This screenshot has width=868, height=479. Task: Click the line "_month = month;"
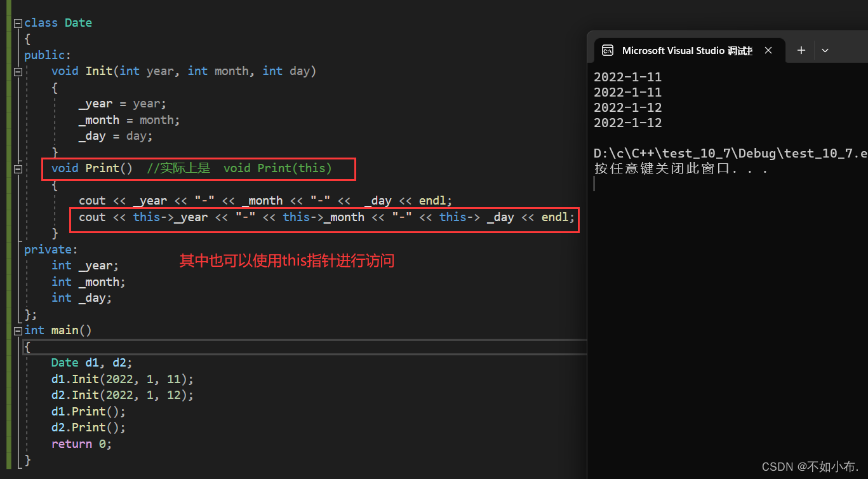[130, 119]
